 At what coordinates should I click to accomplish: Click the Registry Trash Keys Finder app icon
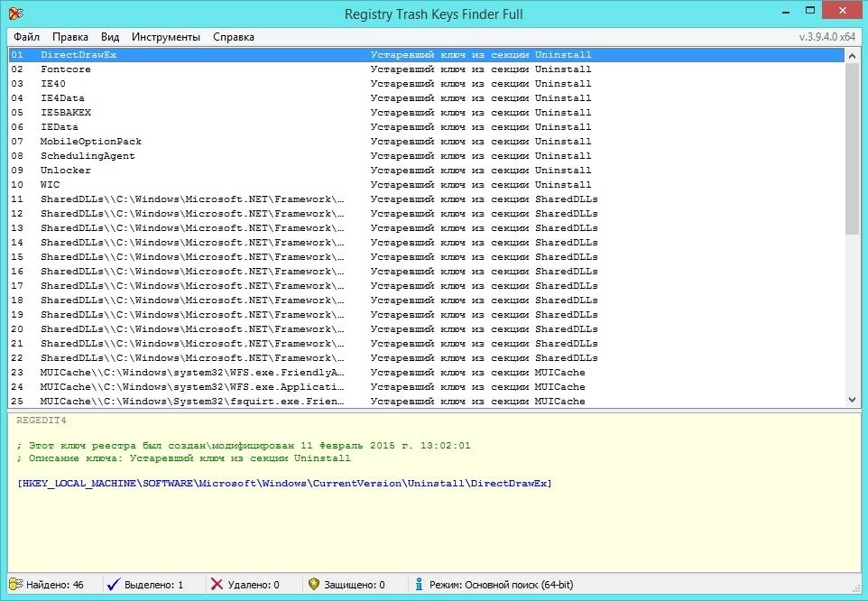[x=15, y=14]
